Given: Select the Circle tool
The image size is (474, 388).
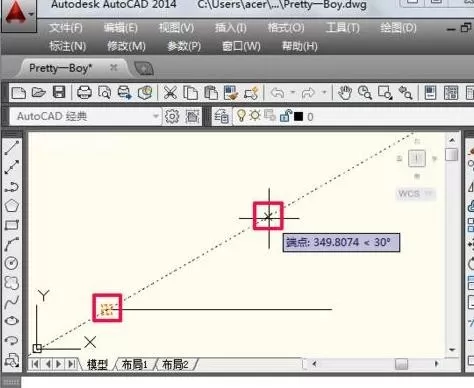Looking at the screenshot, I should pos(12,263).
